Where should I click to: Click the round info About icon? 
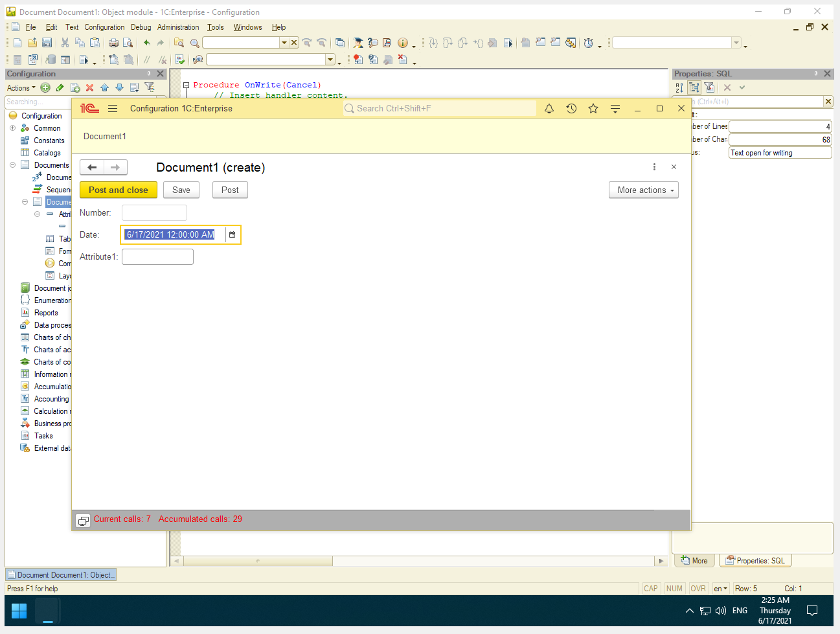pos(402,43)
